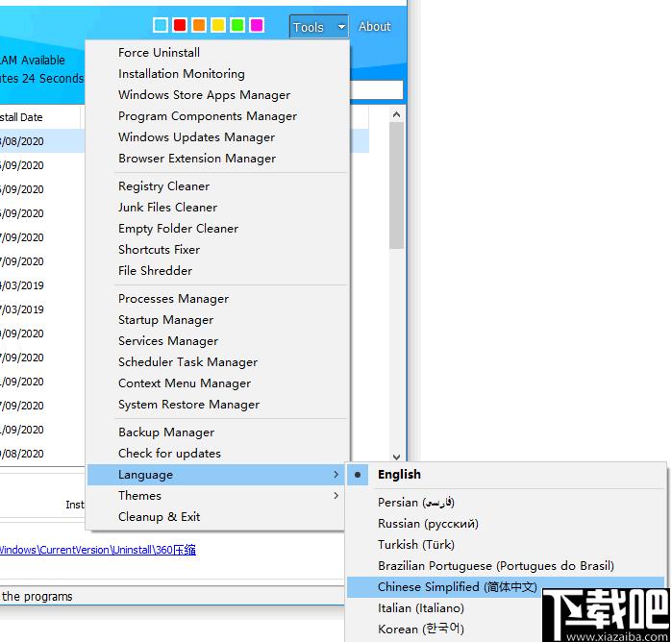Image resolution: width=672 pixels, height=642 pixels.
Task: Click the scrollbar up arrow
Action: coord(396,115)
